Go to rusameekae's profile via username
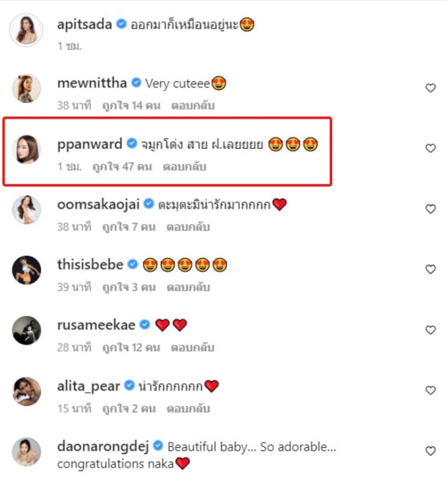448x480 pixels. tap(95, 325)
